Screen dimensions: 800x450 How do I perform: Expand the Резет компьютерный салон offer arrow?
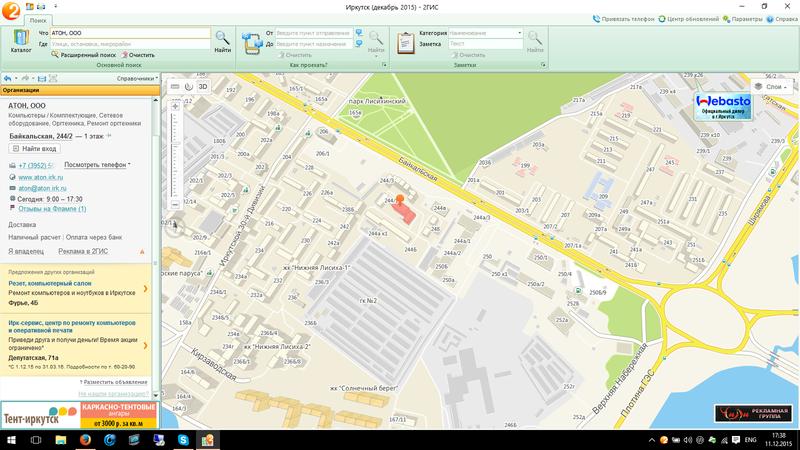(x=145, y=289)
